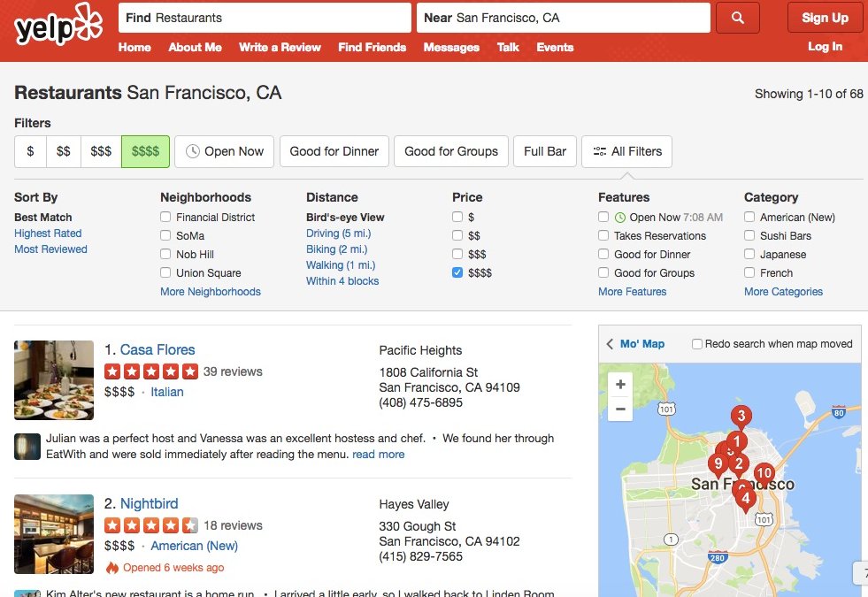
Task: Click map pin number 3
Action: point(741,416)
